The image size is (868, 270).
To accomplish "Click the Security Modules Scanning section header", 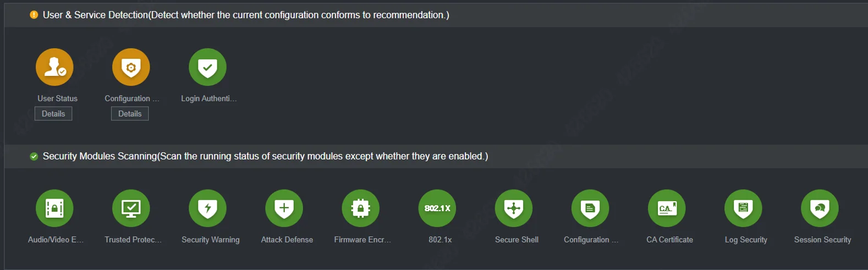I will tap(265, 156).
